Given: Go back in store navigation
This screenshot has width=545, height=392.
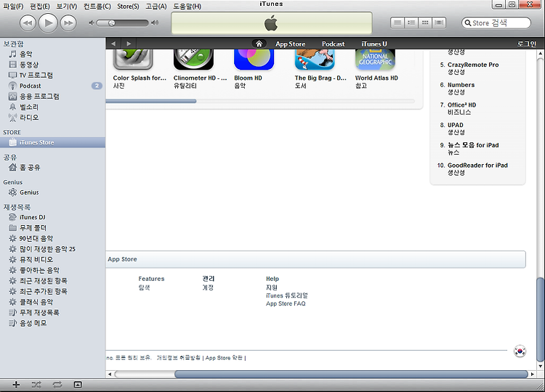Looking at the screenshot, I should pyautogui.click(x=113, y=44).
